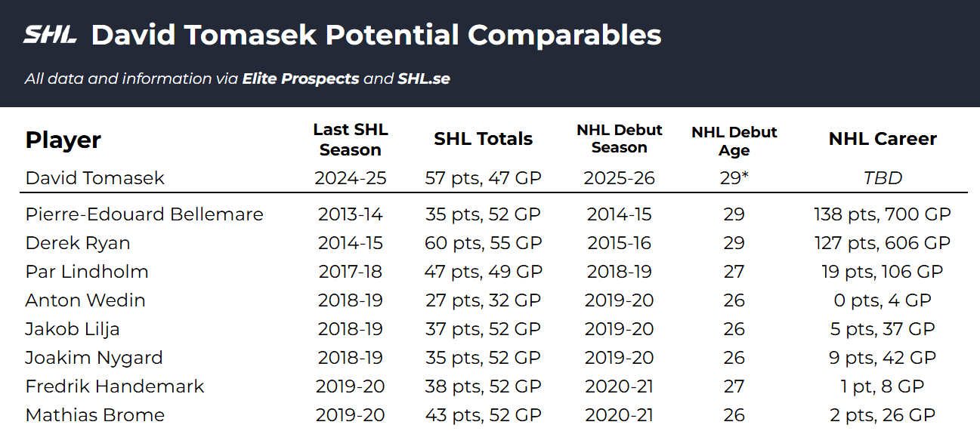Click the SHL Totals column header
The height and width of the screenshot is (431, 980).
484,139
